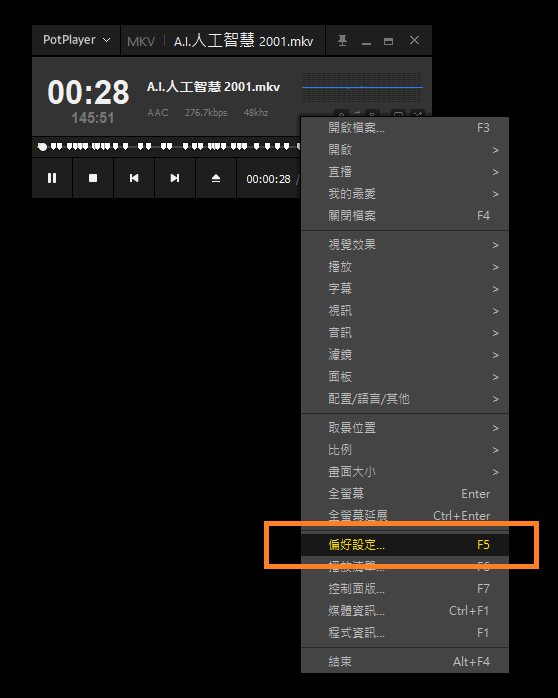Open the 比例 submenu
The image size is (558, 698).
pos(405,450)
